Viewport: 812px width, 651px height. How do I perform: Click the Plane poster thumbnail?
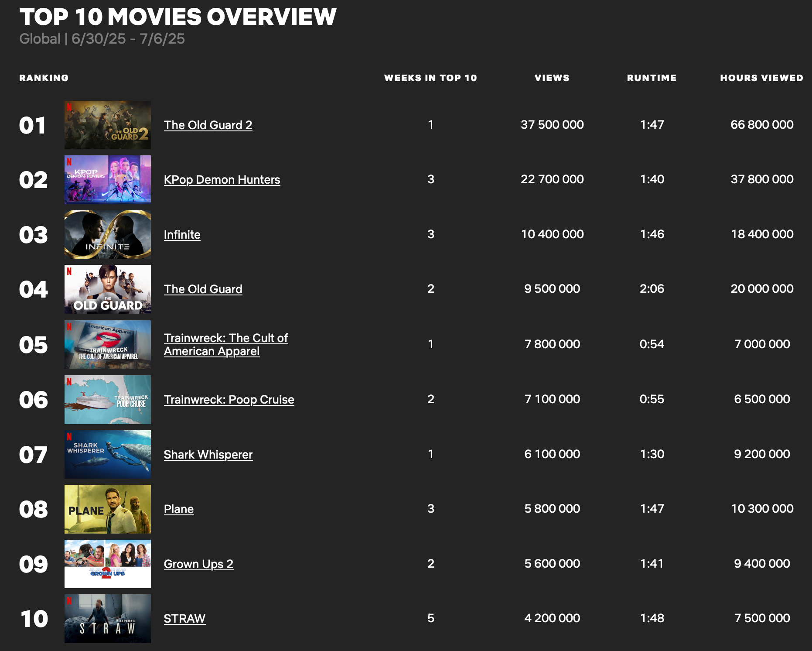tap(108, 509)
